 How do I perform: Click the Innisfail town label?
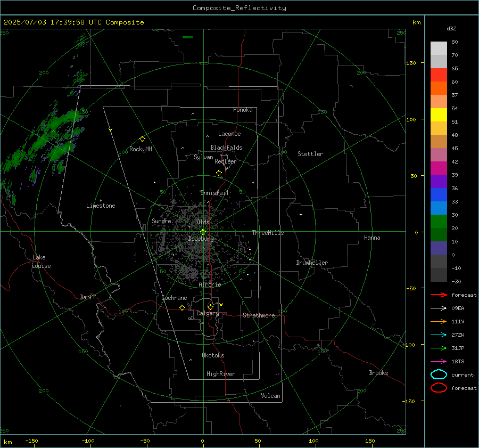point(214,193)
